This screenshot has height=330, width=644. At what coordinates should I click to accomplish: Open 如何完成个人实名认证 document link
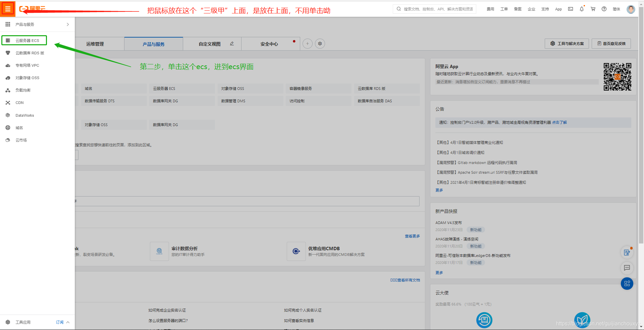click(x=303, y=310)
